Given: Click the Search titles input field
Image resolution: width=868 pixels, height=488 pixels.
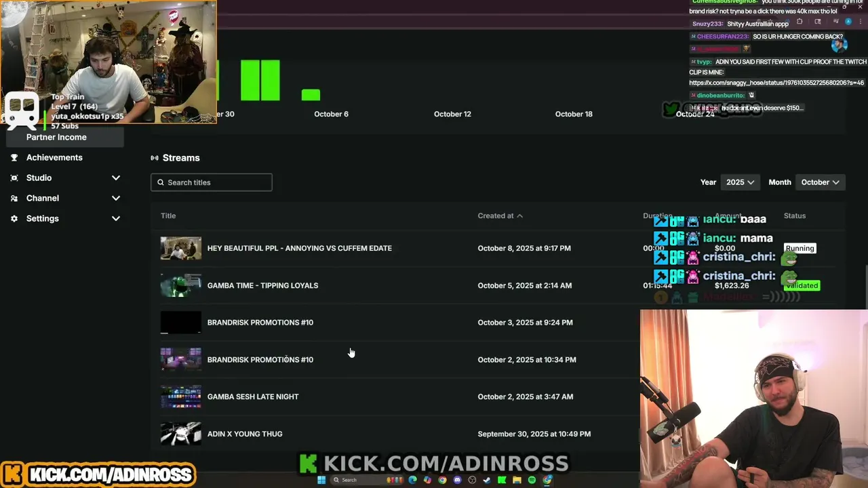Looking at the screenshot, I should point(212,182).
